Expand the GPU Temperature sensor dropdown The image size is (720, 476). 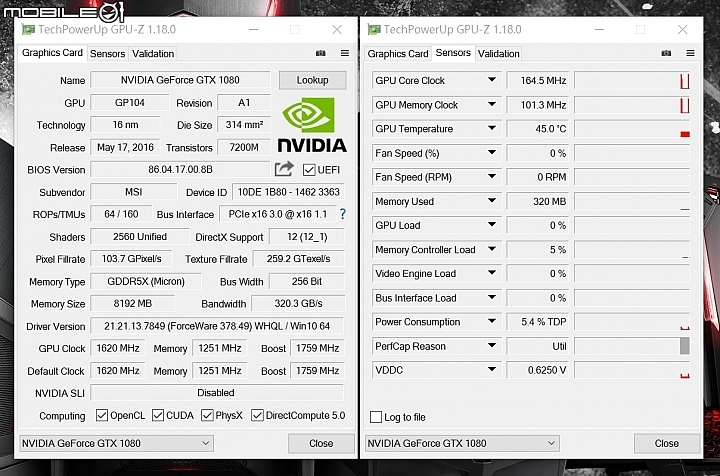pyautogui.click(x=492, y=129)
